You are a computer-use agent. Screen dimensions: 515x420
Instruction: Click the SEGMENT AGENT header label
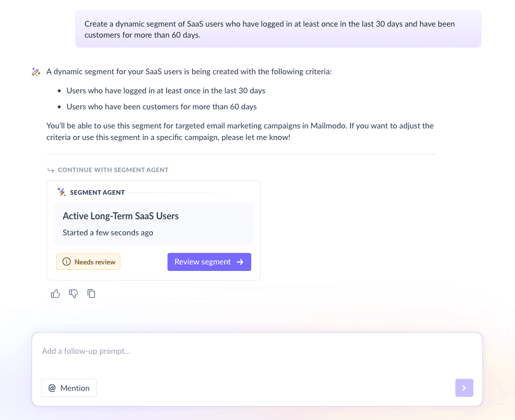point(97,192)
